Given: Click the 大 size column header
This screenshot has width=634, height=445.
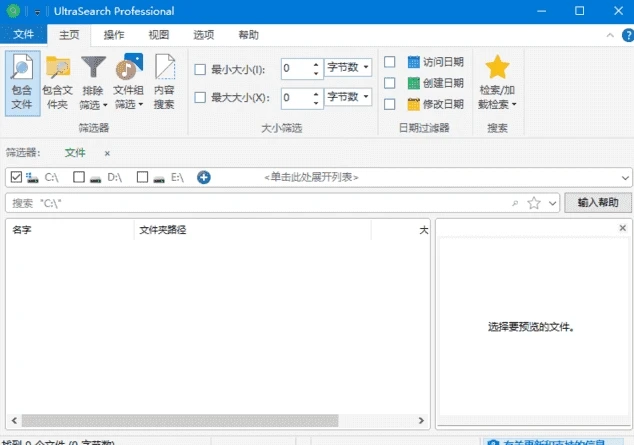Looking at the screenshot, I should 401,230.
